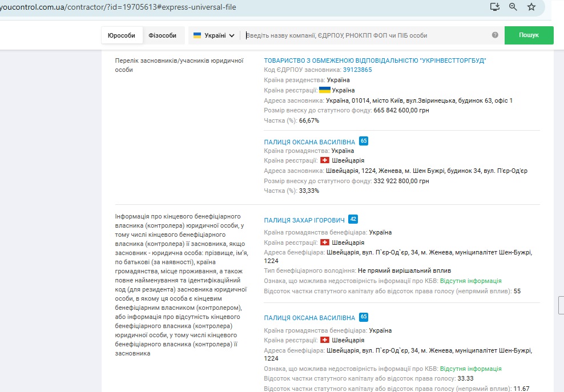Click the install app icon in address bar

(x=495, y=7)
